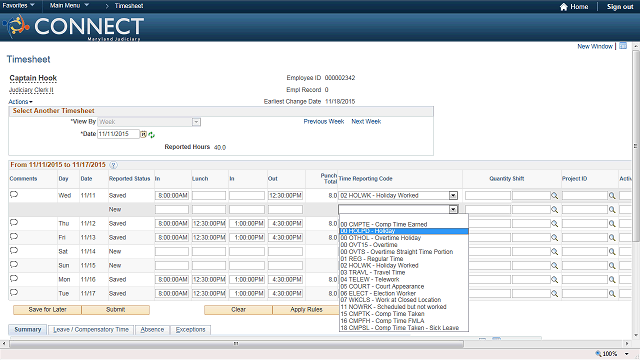Click Quantity Shift lookup magnifier on Wed row

coord(554,196)
